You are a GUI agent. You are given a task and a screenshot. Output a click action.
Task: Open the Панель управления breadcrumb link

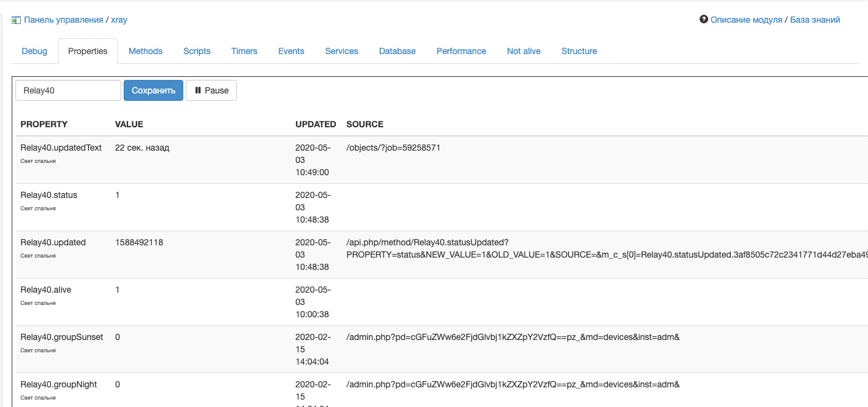[63, 20]
